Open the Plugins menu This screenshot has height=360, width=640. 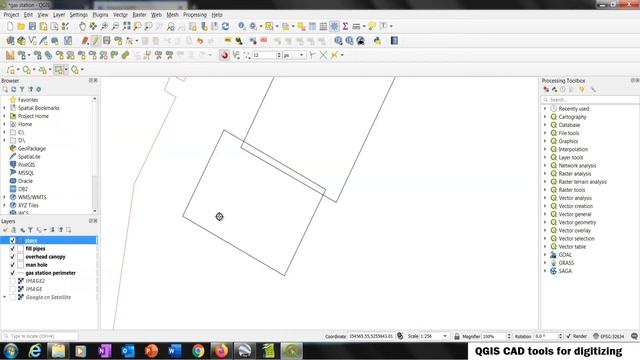[100, 15]
